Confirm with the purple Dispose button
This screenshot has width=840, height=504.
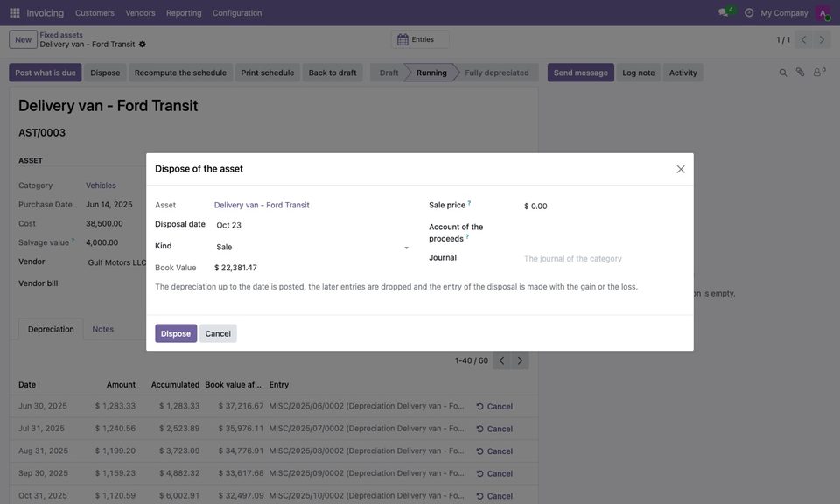[176, 333]
